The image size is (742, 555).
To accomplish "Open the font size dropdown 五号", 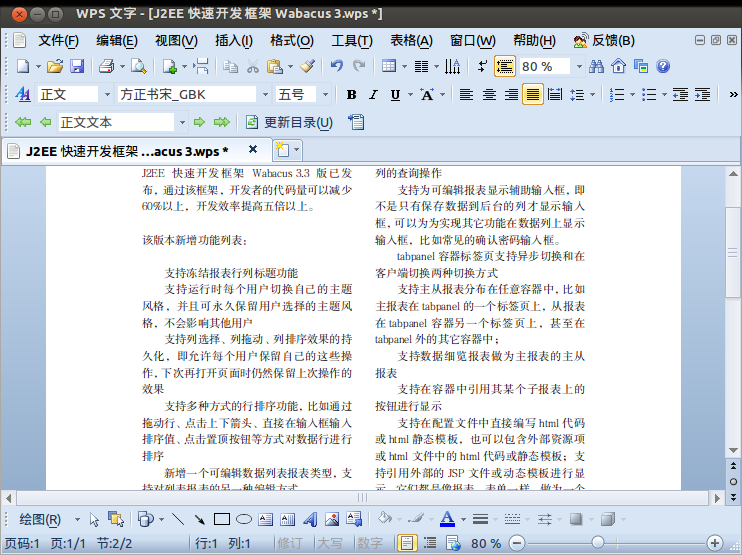I will 325,95.
